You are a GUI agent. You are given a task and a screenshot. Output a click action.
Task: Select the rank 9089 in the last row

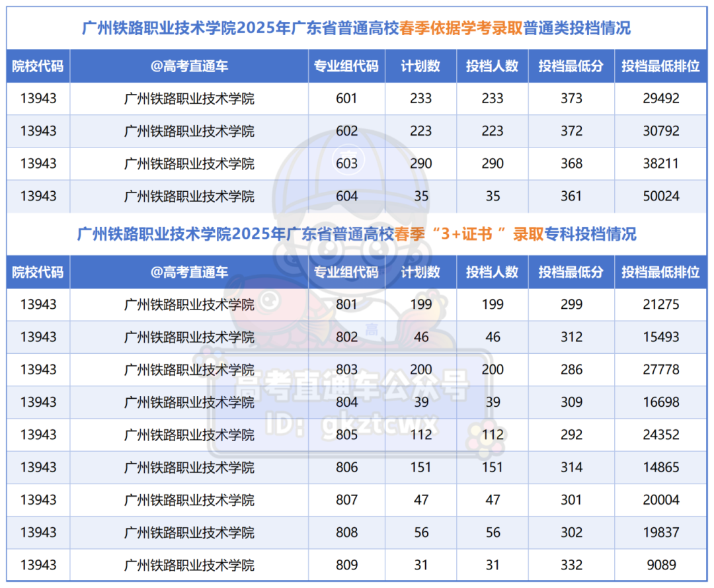click(662, 565)
